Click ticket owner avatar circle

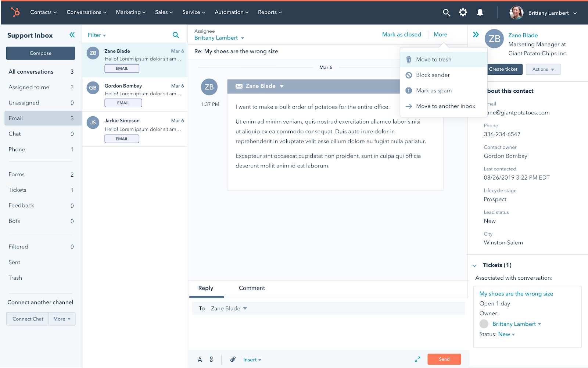click(484, 324)
